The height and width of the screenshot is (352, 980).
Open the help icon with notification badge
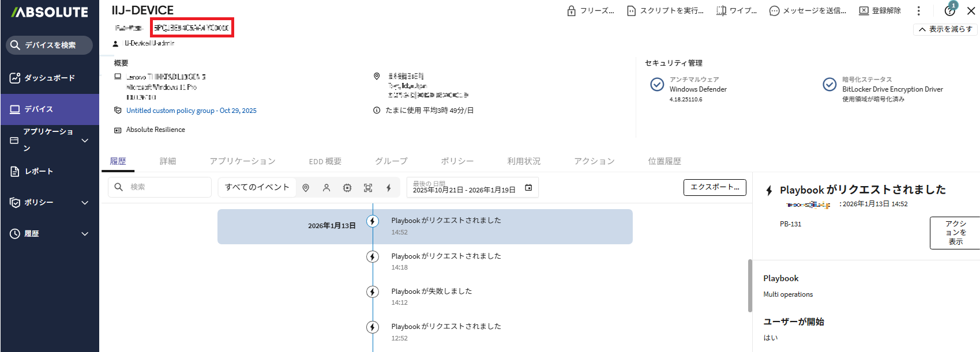(949, 10)
